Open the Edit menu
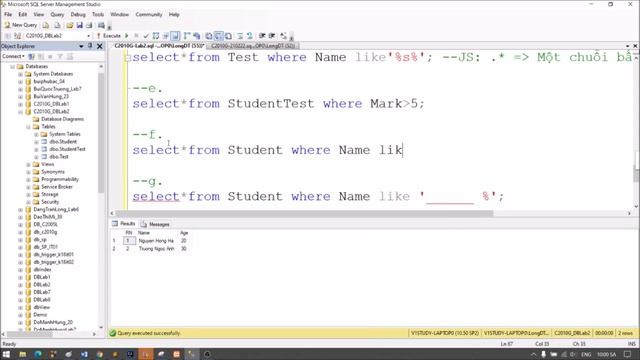 (22, 14)
